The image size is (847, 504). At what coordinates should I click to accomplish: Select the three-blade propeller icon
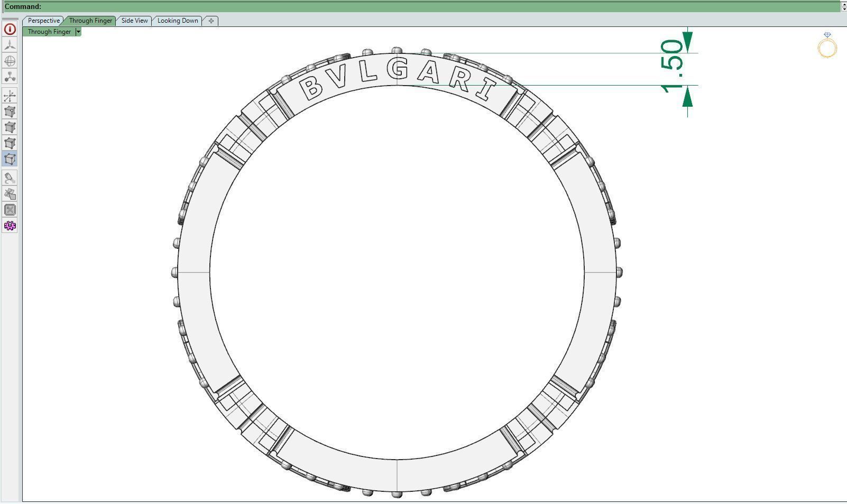click(10, 45)
